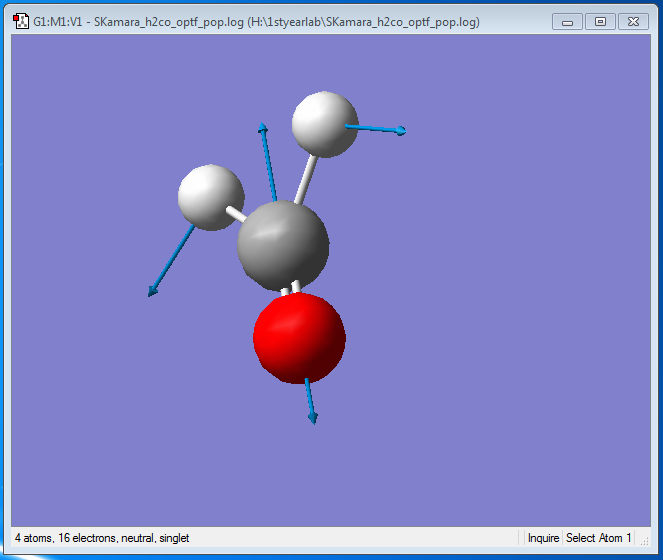Select the gray carbon atom

tap(283, 246)
